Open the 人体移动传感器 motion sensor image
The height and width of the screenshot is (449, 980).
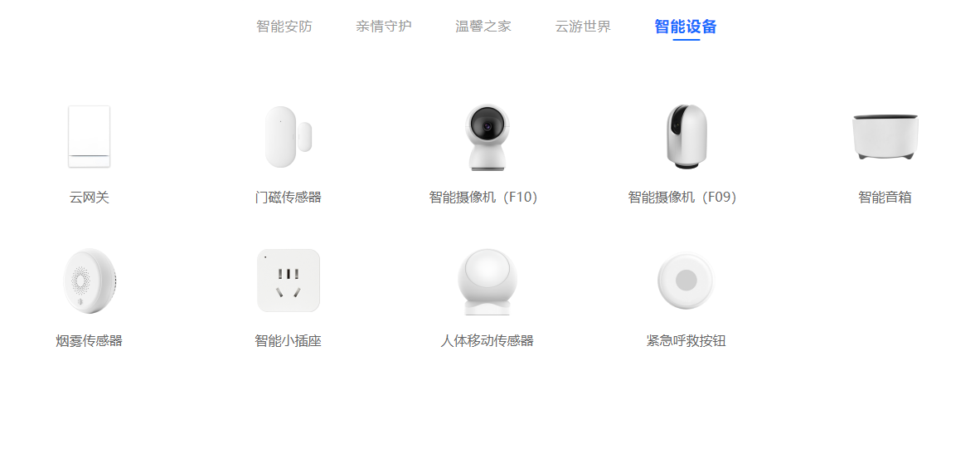[487, 281]
